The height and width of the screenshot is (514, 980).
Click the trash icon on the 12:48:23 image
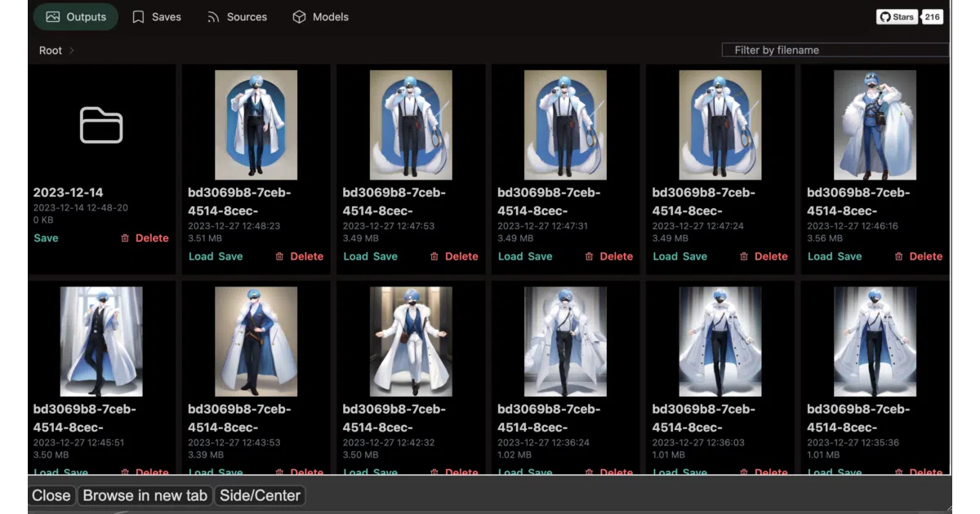[279, 256]
